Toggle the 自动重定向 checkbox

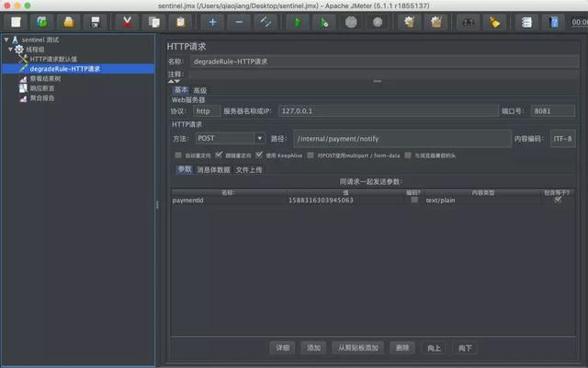coord(178,155)
